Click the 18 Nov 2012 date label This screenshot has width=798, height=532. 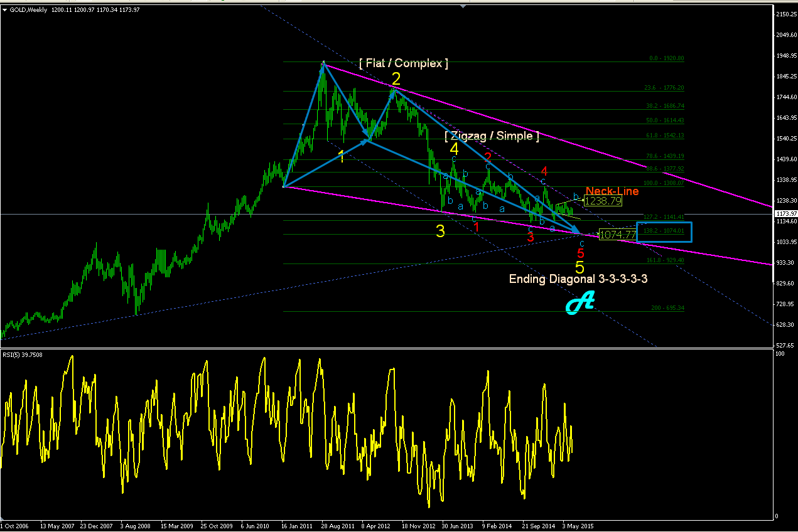[x=418, y=526]
